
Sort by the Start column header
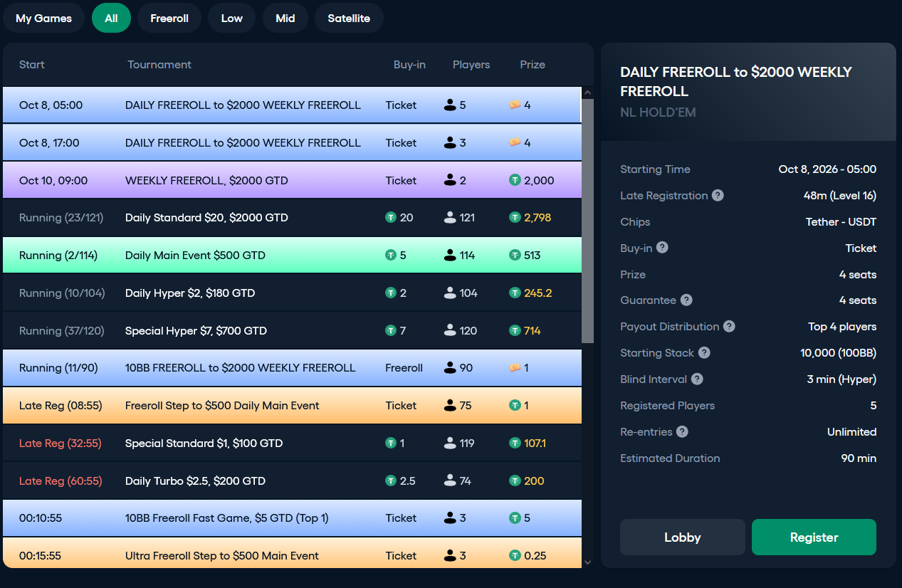point(32,65)
